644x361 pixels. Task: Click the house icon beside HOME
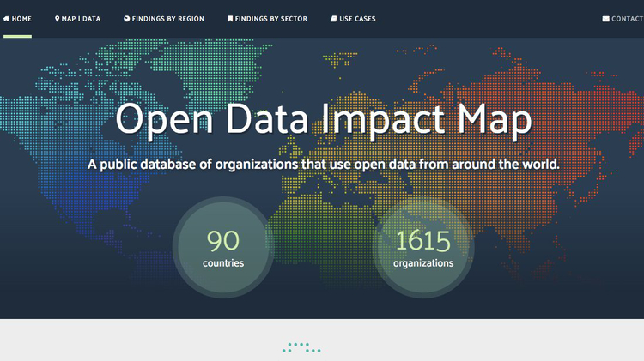point(6,19)
